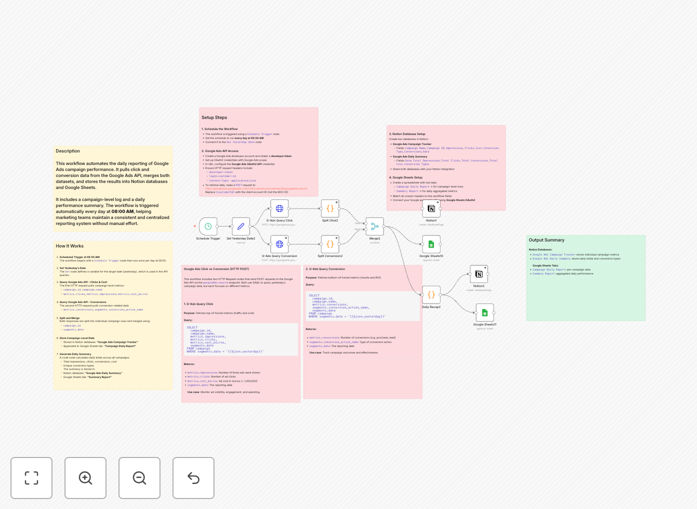
Task: Open the Split Click code node
Action: [x=330, y=208]
